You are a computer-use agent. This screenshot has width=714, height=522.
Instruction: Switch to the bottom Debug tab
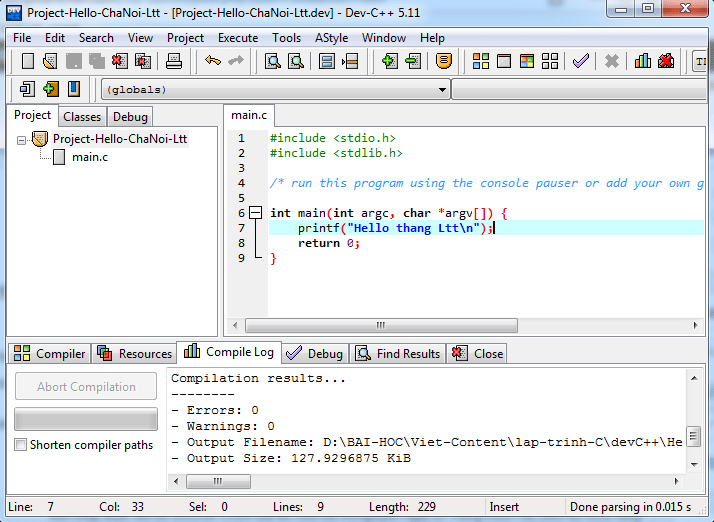315,353
